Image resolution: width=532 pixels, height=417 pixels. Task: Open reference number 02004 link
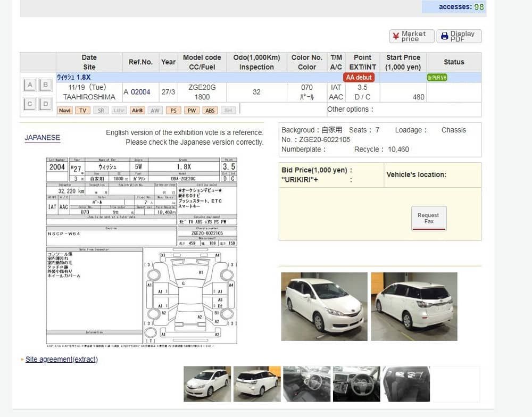click(140, 92)
